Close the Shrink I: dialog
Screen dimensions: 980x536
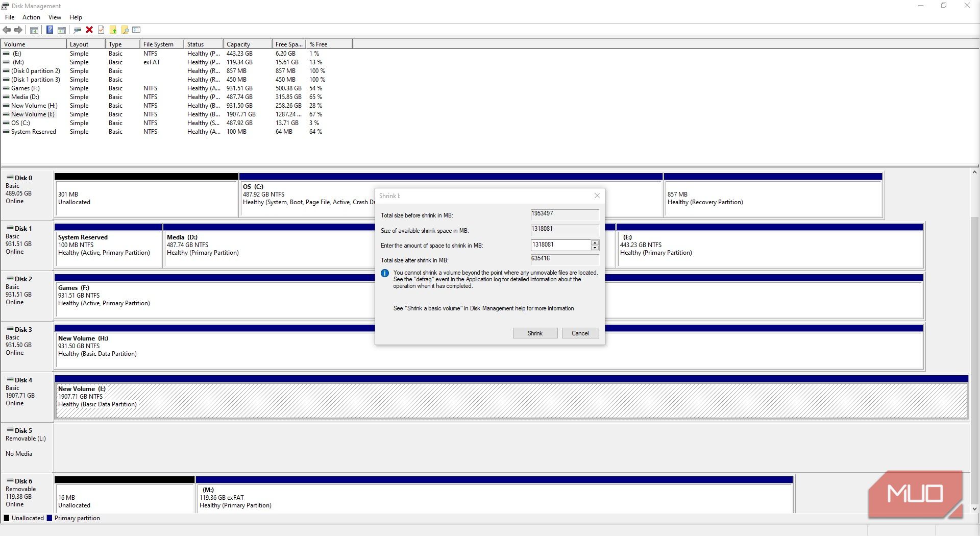coord(597,196)
